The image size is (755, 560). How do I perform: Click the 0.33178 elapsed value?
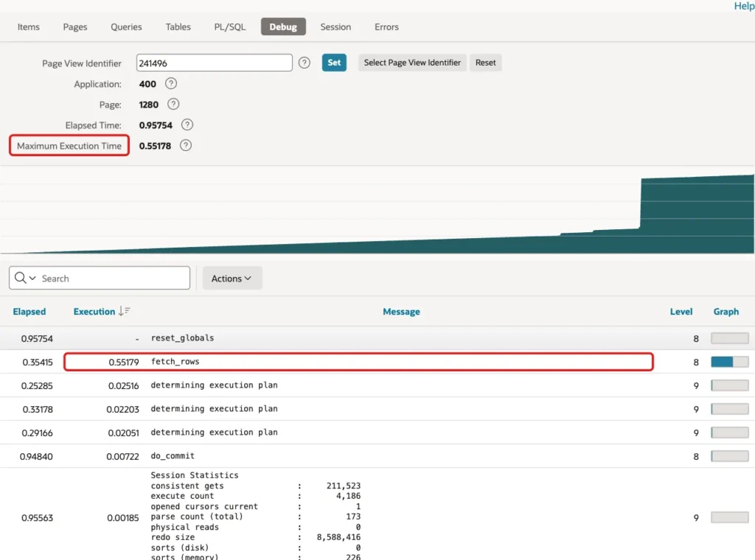(38, 409)
